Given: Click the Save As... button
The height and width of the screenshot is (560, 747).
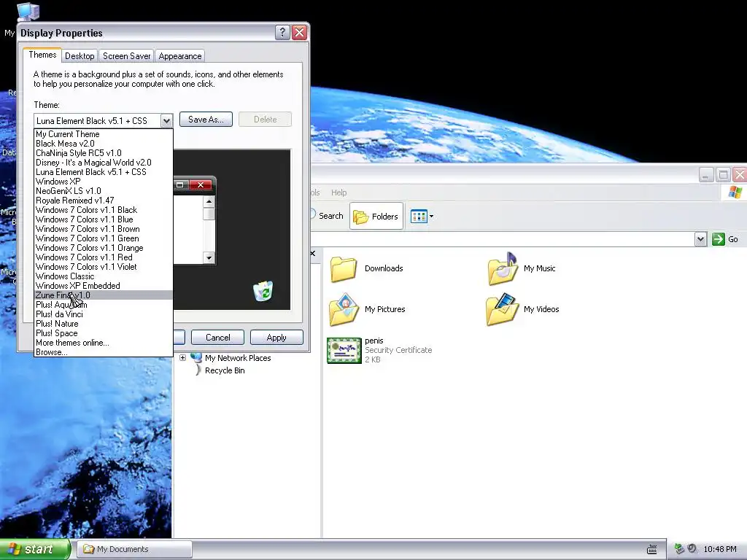Looking at the screenshot, I should (206, 120).
